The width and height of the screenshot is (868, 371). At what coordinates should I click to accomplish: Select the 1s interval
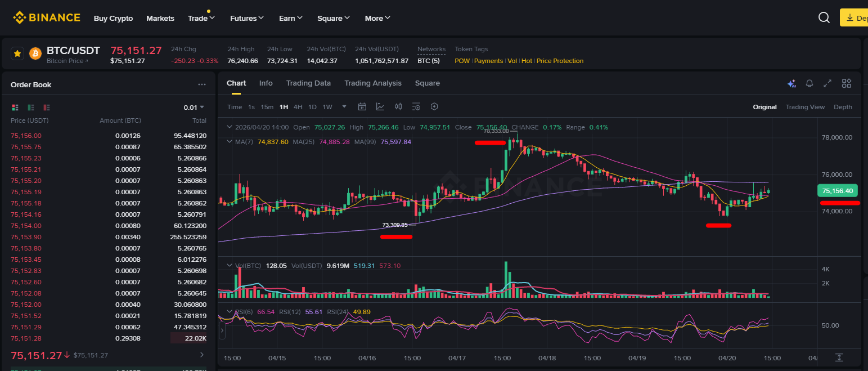(x=251, y=107)
